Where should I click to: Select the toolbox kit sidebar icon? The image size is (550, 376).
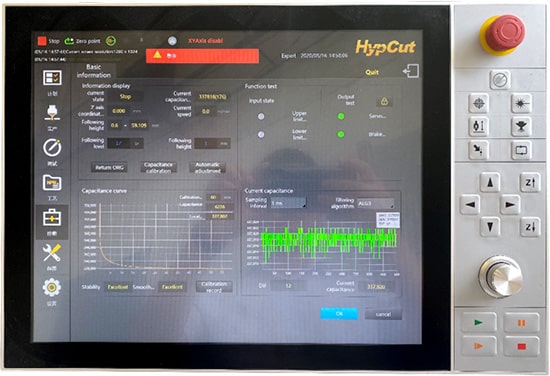tap(52, 217)
